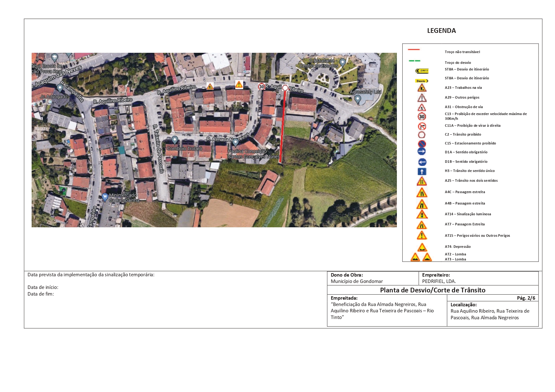The image size is (555, 392).
Task: Click the 'Localização:' label
Action: tap(464, 305)
